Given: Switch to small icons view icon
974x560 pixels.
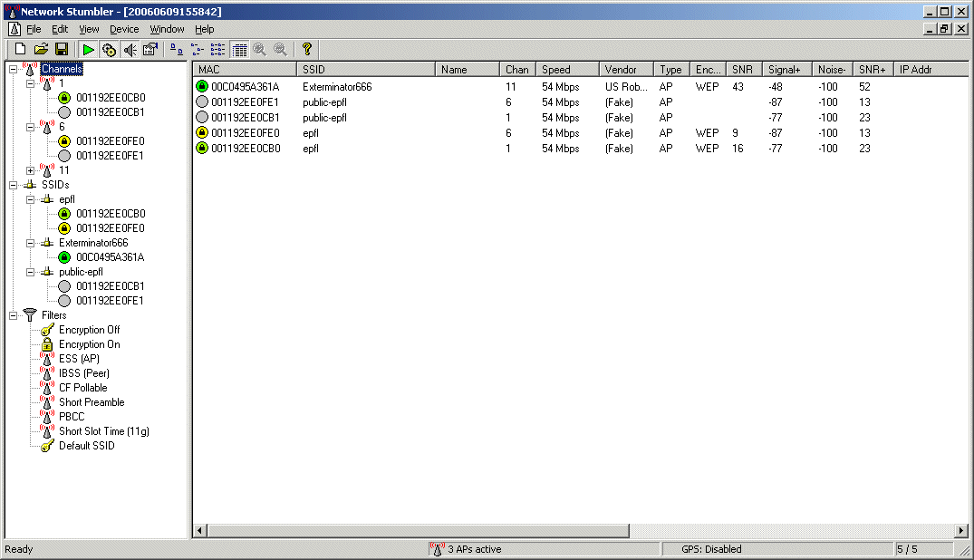Looking at the screenshot, I should [x=197, y=49].
